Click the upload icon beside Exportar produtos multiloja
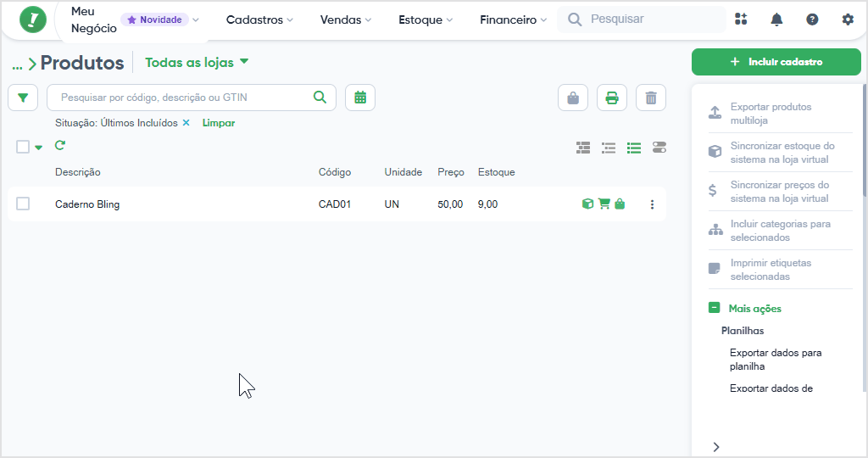The height and width of the screenshot is (458, 868). (715, 113)
